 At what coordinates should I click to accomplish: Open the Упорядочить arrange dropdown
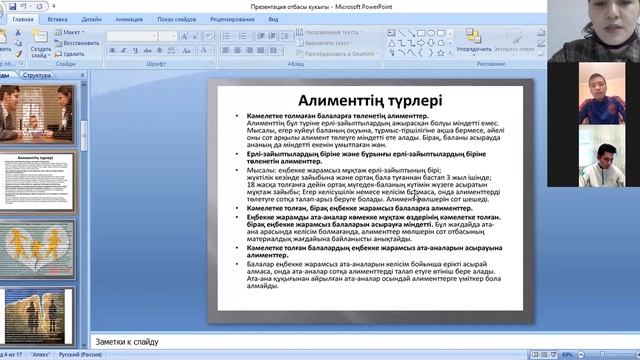[x=473, y=42]
